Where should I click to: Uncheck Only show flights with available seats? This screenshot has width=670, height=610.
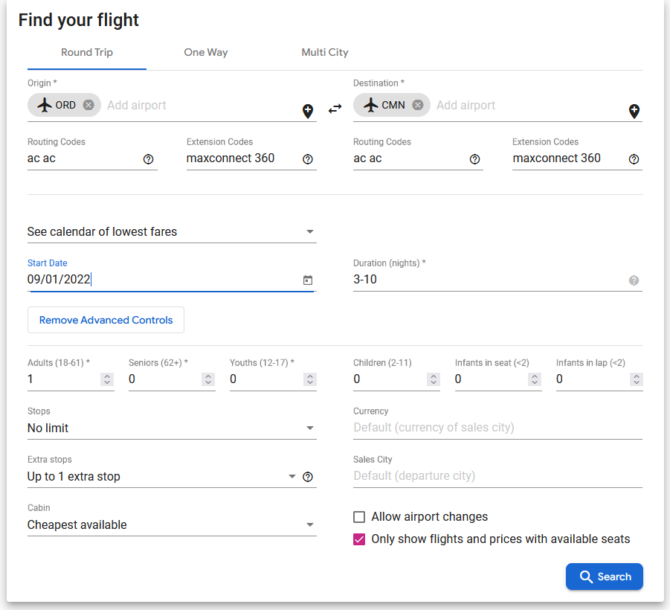coord(359,539)
